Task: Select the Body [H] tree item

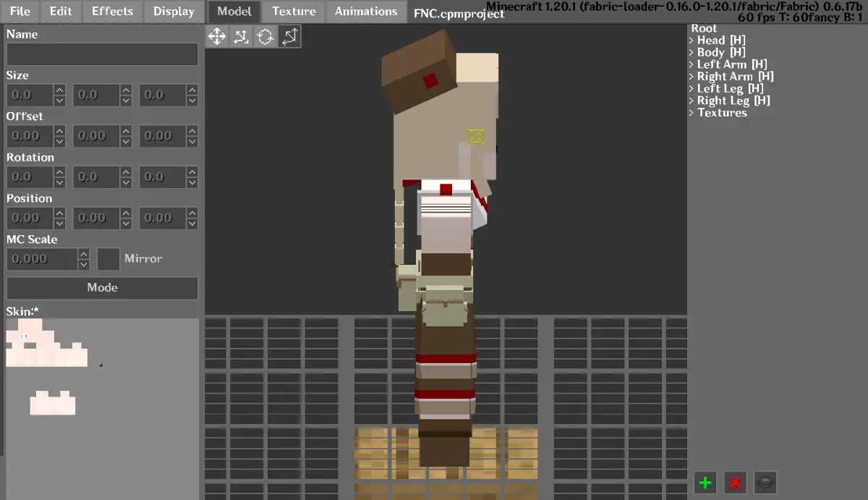Action: click(720, 52)
